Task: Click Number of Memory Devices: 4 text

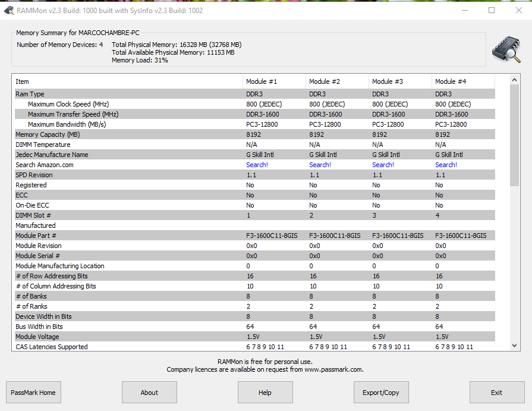Action: [x=59, y=45]
